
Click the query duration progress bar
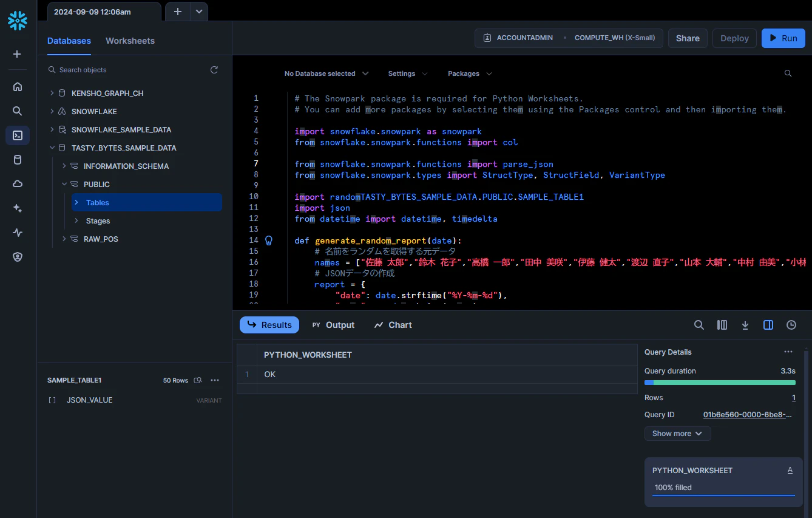click(x=720, y=383)
